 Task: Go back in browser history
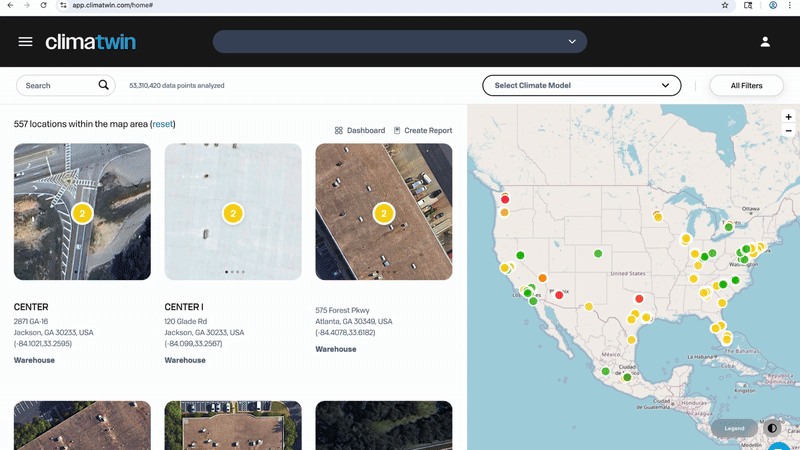pyautogui.click(x=10, y=5)
